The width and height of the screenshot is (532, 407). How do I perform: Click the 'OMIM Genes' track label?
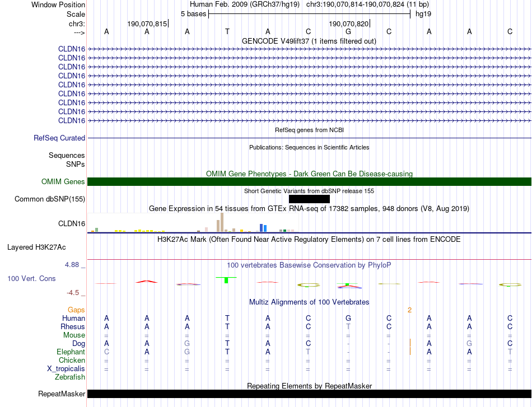[63, 181]
